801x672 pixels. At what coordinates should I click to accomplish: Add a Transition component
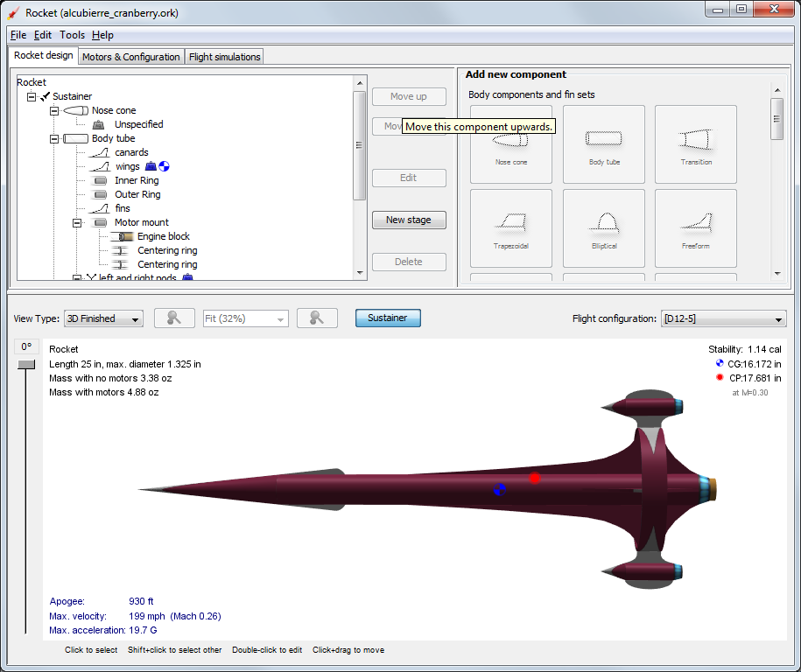(x=695, y=143)
